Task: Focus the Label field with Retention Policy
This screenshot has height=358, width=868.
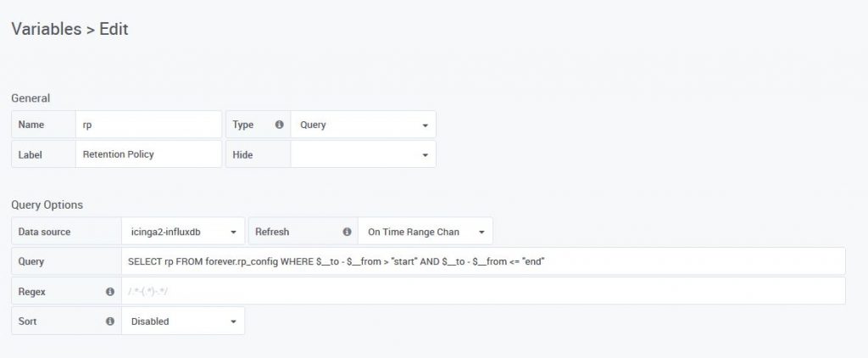Action: tap(148, 154)
